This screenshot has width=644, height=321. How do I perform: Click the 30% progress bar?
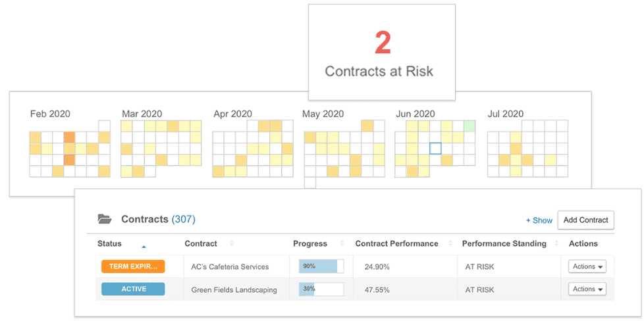[321, 289]
